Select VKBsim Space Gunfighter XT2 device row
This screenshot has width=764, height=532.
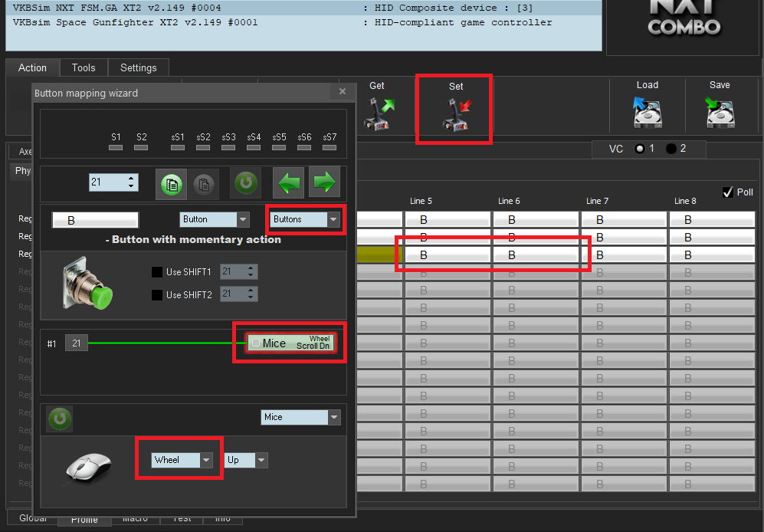[x=304, y=22]
